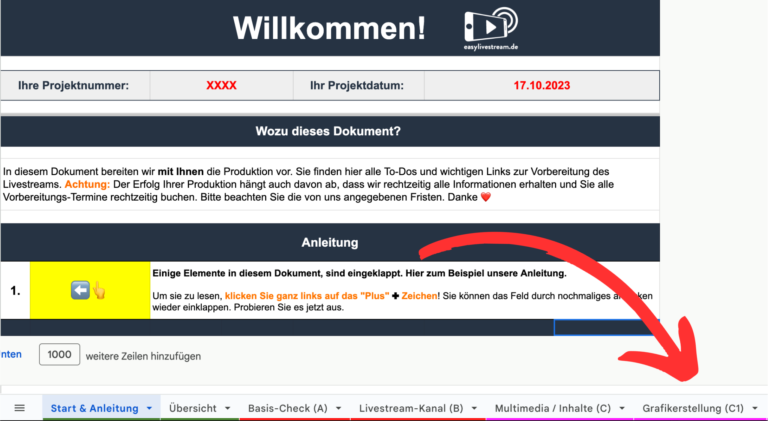The image size is (768, 421).
Task: Switch to the Basis-Check (A) sheet tab
Action: 288,408
